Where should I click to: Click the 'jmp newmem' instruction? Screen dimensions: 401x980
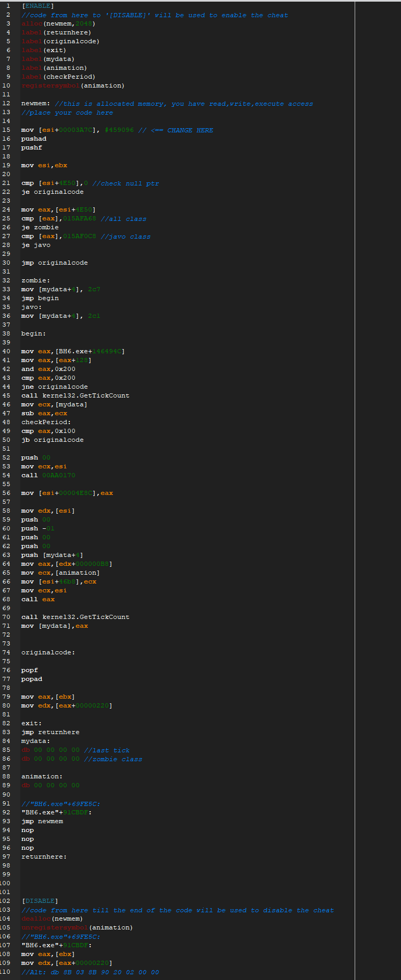[x=42, y=822]
